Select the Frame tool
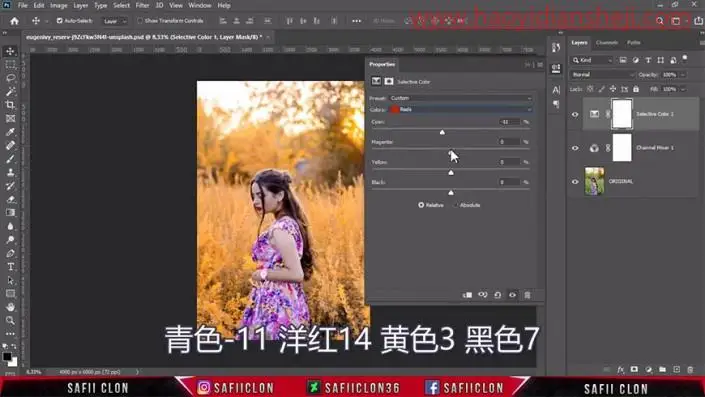This screenshot has width=705, height=397. 10,119
